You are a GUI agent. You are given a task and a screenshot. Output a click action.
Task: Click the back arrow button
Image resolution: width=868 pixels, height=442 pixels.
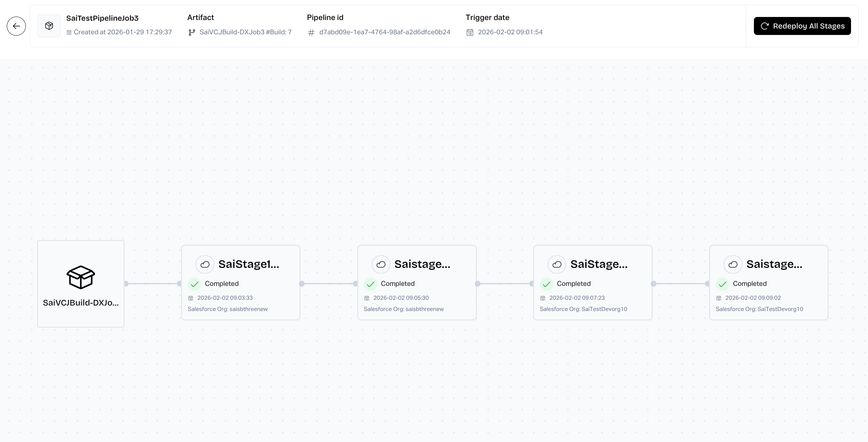click(x=16, y=26)
